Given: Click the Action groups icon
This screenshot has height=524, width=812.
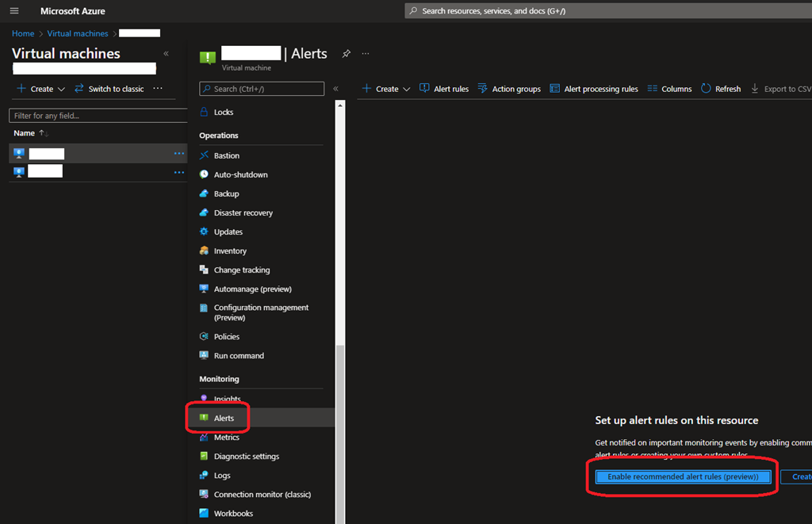Looking at the screenshot, I should point(482,89).
